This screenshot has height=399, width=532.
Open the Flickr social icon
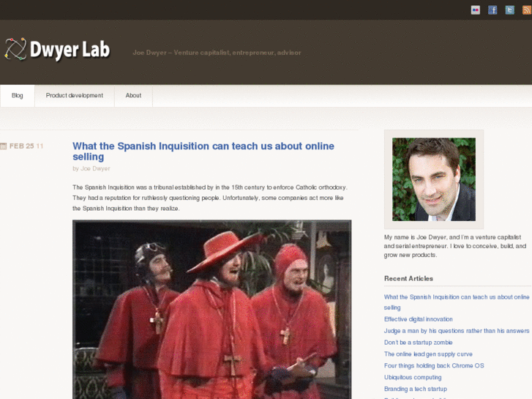point(476,10)
